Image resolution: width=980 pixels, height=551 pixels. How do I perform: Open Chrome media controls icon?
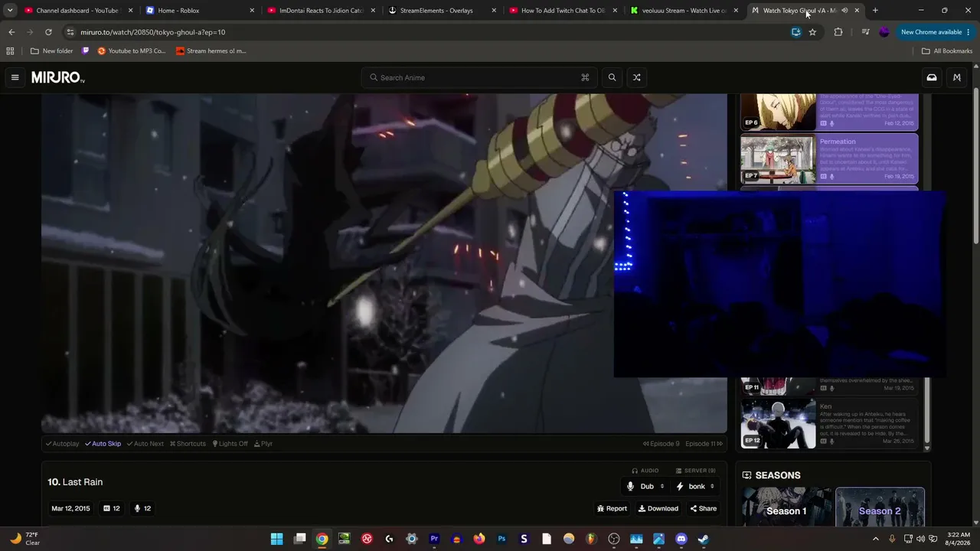[865, 32]
